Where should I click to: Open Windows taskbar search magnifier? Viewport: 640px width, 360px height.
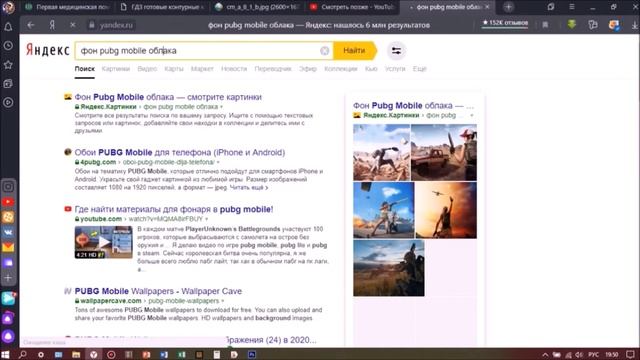click(x=23, y=354)
